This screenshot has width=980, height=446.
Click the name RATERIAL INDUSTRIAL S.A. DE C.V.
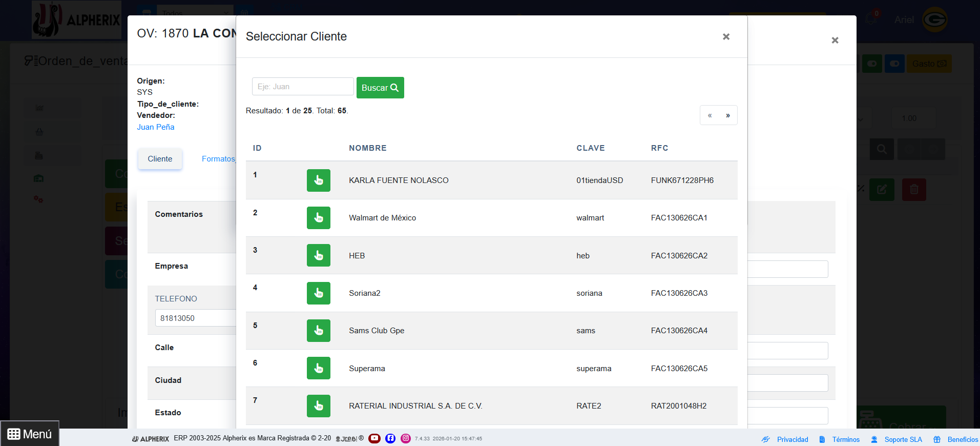click(x=415, y=406)
